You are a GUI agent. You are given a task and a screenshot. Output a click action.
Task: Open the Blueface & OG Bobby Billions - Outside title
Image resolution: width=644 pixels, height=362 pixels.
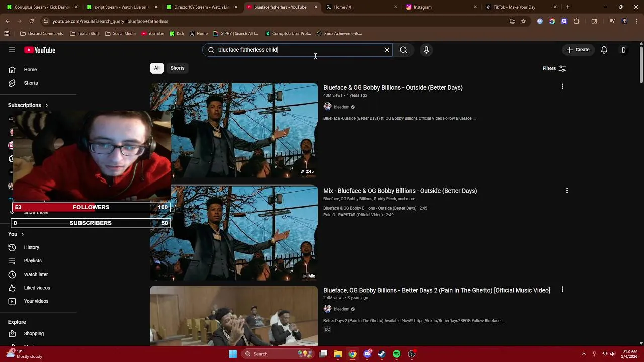point(392,87)
